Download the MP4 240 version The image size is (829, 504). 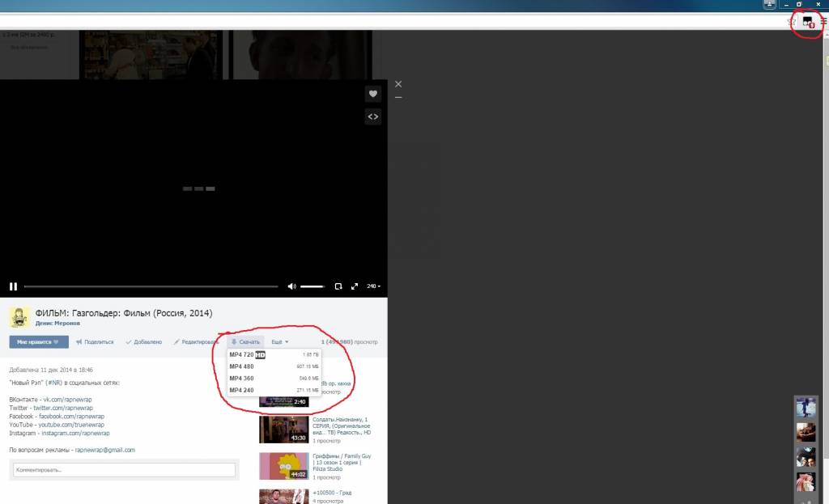point(274,391)
